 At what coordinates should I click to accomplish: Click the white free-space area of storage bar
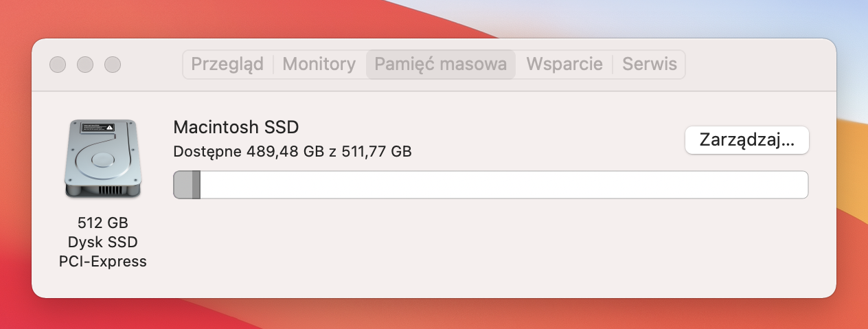click(x=503, y=185)
